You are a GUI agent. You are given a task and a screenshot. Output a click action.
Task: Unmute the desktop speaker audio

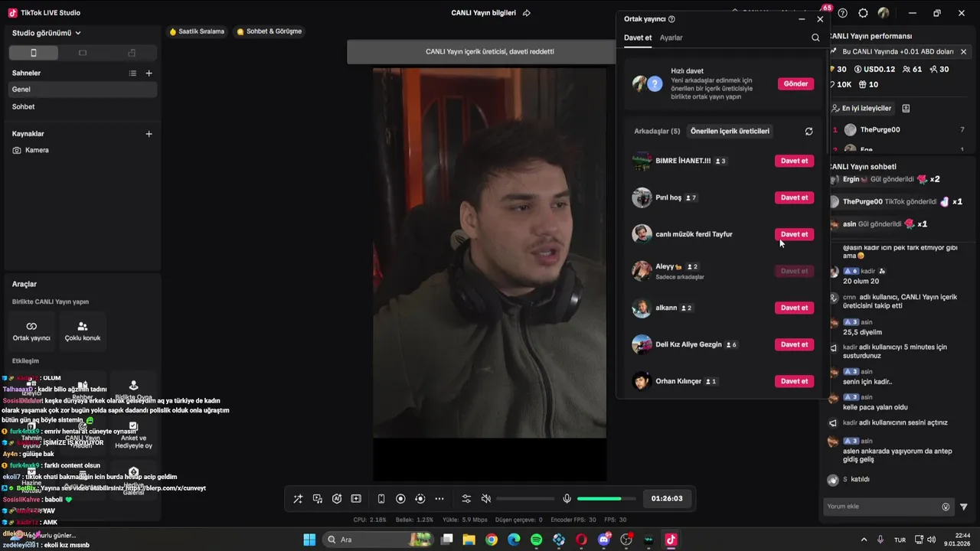pyautogui.click(x=485, y=499)
